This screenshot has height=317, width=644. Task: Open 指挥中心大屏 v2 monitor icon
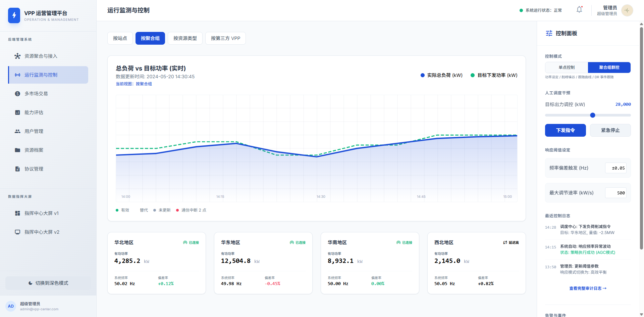click(17, 232)
